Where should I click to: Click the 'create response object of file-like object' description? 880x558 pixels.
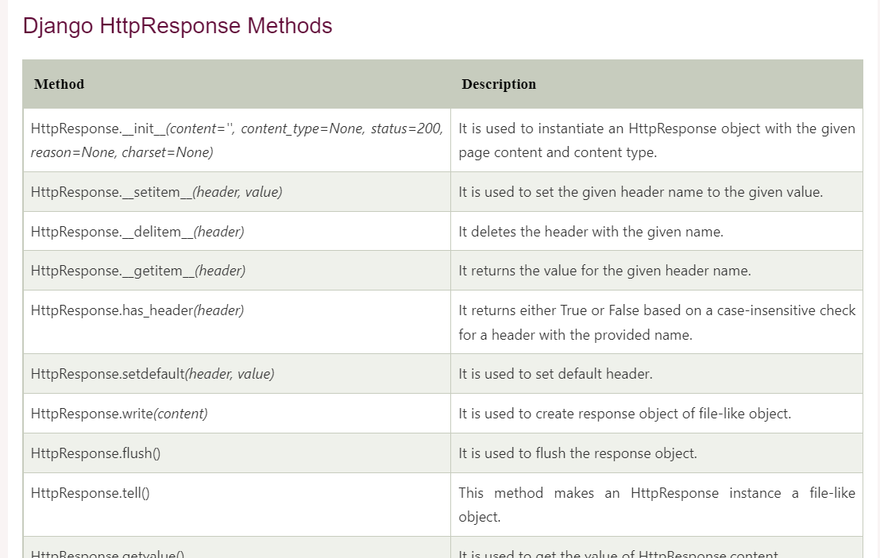(624, 414)
